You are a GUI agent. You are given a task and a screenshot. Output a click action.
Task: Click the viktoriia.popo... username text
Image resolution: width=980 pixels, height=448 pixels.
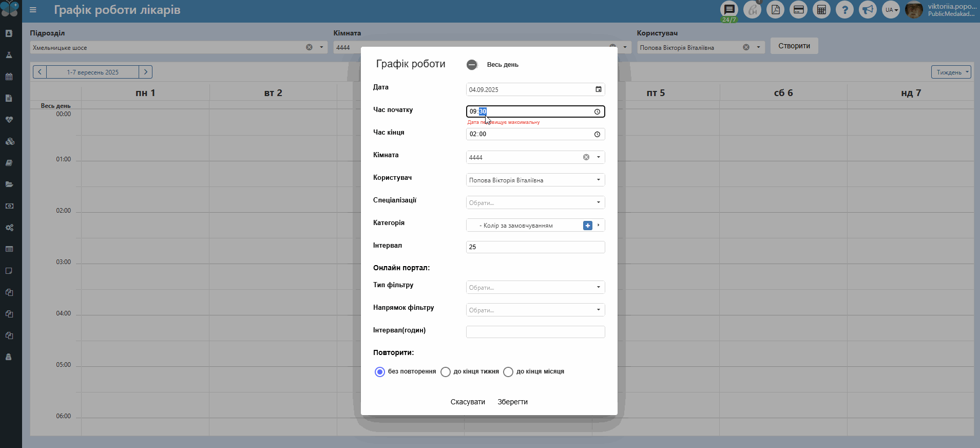(952, 6)
